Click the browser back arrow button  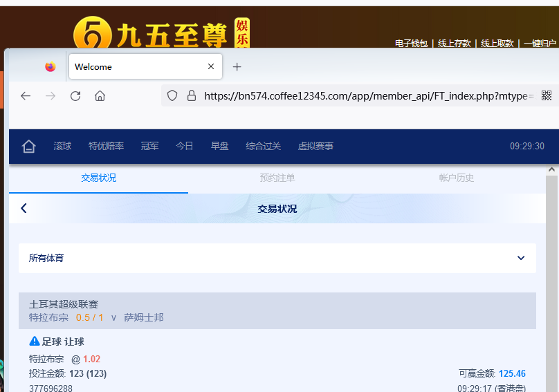(26, 96)
